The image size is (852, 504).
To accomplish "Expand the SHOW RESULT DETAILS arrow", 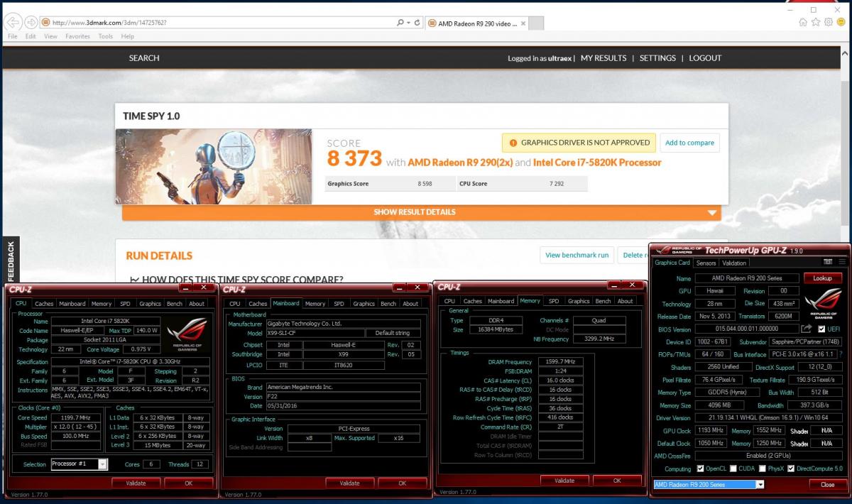I will (x=712, y=212).
